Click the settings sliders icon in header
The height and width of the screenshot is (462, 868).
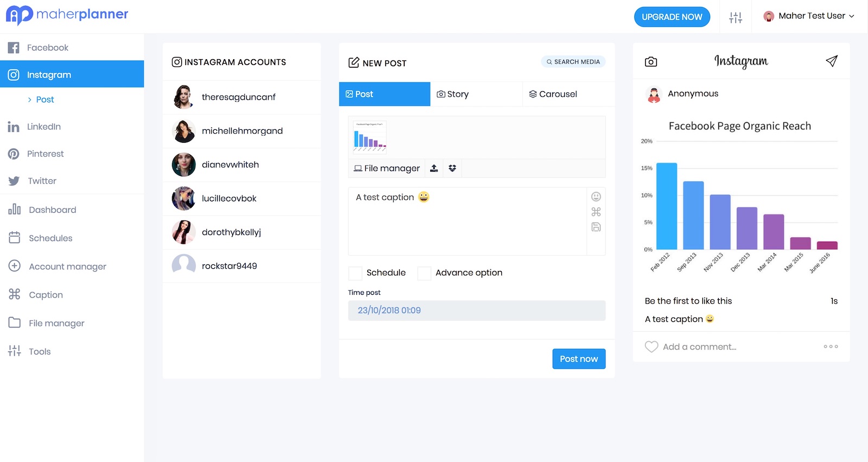[x=736, y=17]
